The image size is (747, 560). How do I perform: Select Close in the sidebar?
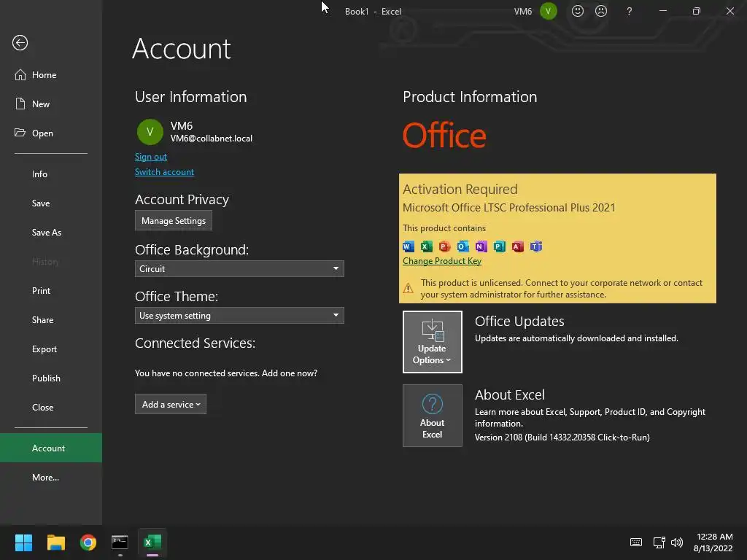coord(51,407)
